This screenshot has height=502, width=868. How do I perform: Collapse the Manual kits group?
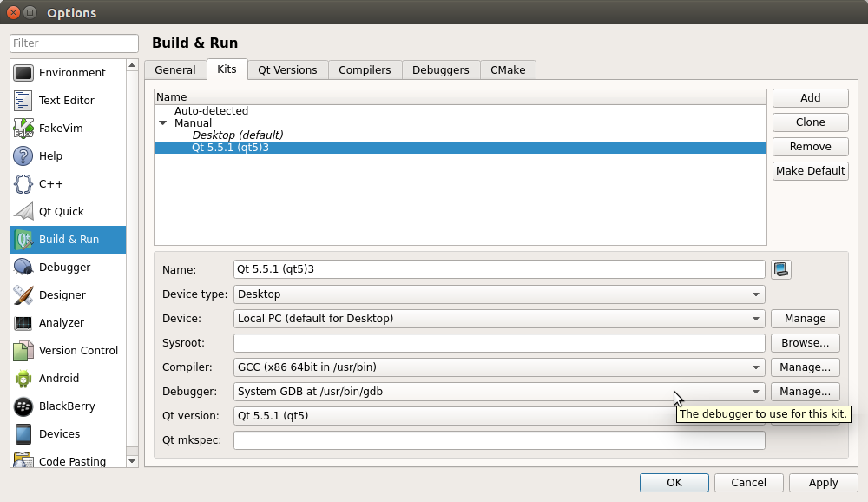tap(163, 122)
